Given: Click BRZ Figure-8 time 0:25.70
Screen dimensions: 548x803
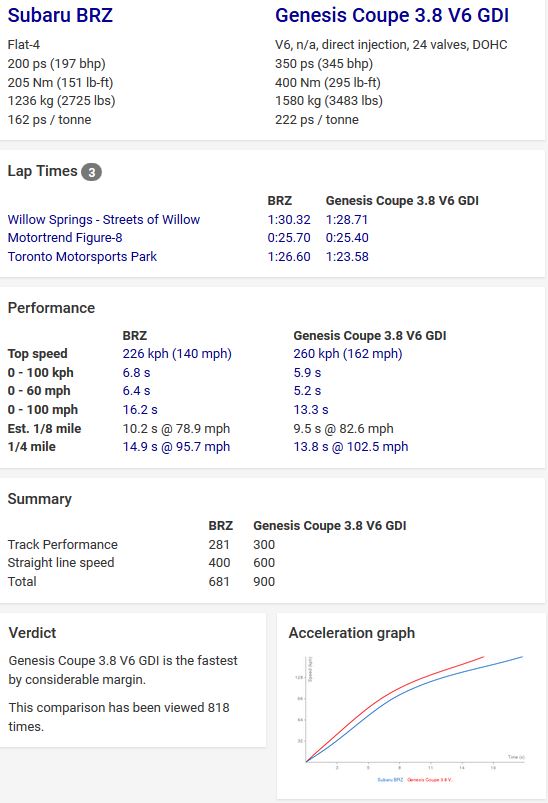Looking at the screenshot, I should 289,238.
